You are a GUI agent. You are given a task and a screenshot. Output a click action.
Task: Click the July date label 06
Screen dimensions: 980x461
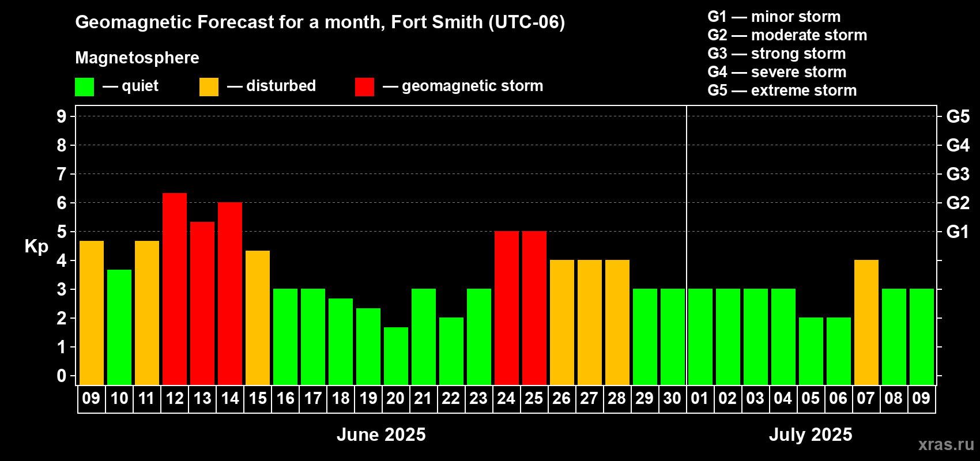coord(838,399)
